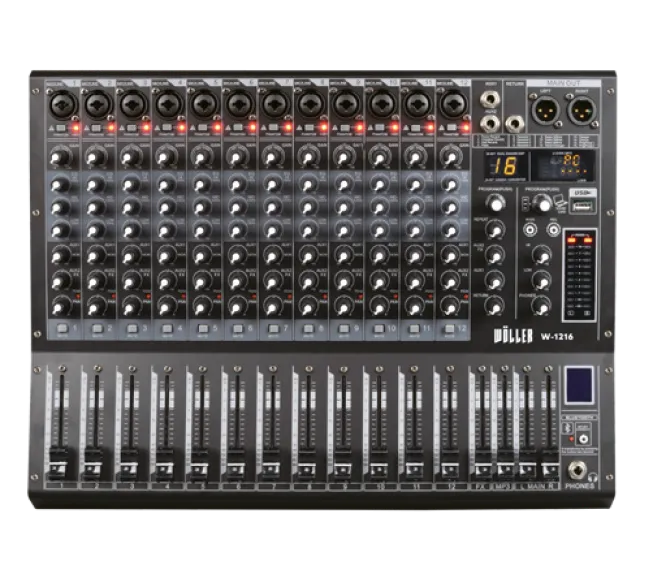
Task: Mute channel 12 with its mute button
Action: [450, 328]
